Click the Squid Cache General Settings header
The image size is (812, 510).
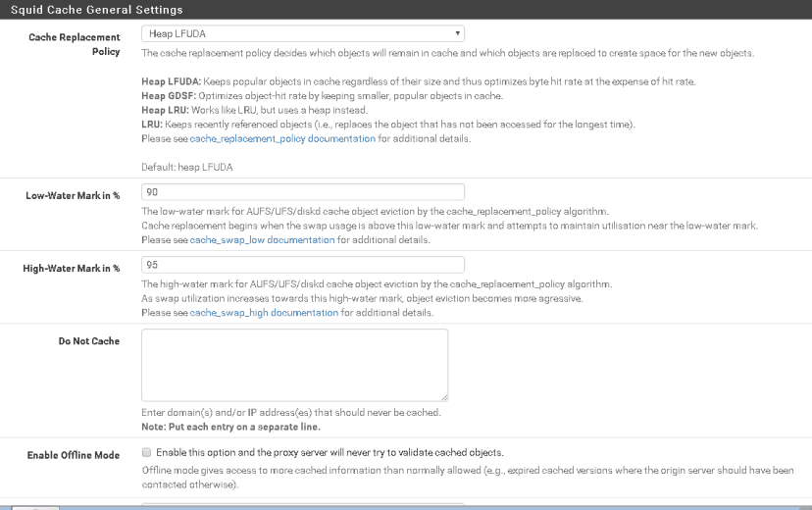(x=96, y=10)
